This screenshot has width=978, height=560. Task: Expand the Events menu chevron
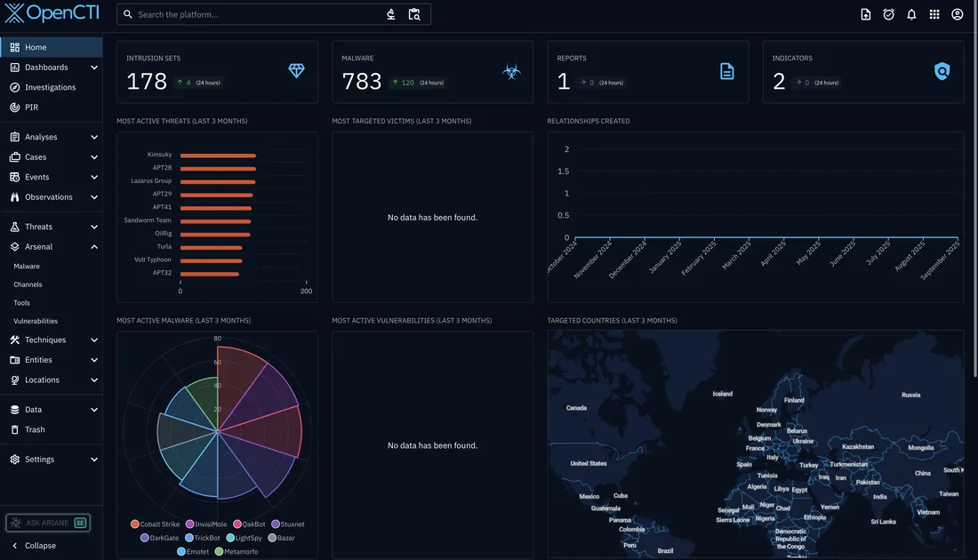94,177
